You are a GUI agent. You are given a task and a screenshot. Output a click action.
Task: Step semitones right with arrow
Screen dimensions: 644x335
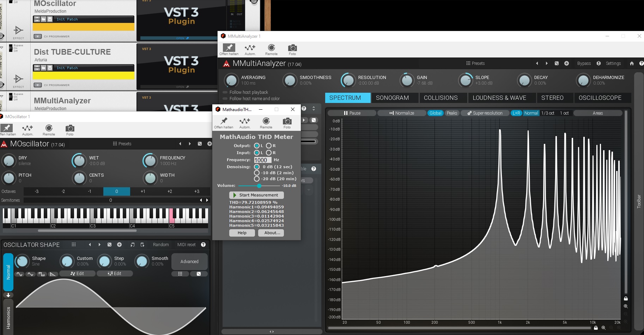click(x=207, y=200)
